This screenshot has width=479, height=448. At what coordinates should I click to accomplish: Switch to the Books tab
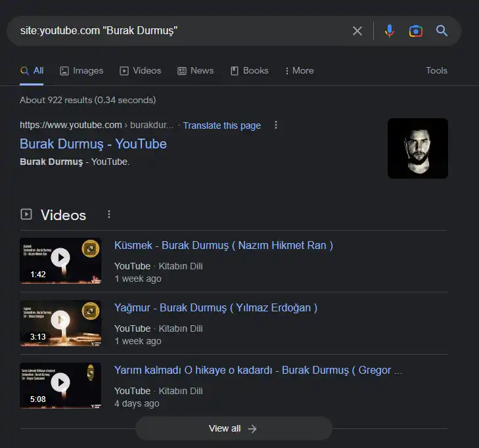[249, 71]
